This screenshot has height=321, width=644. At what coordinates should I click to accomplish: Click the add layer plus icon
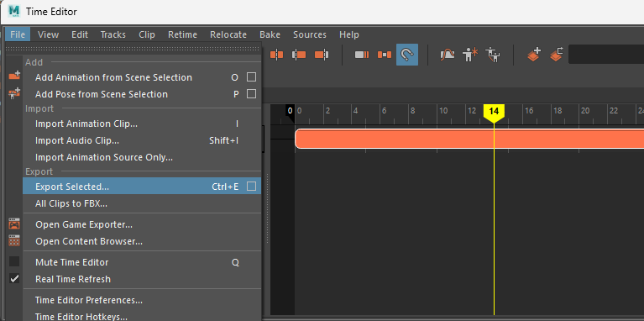click(x=534, y=55)
